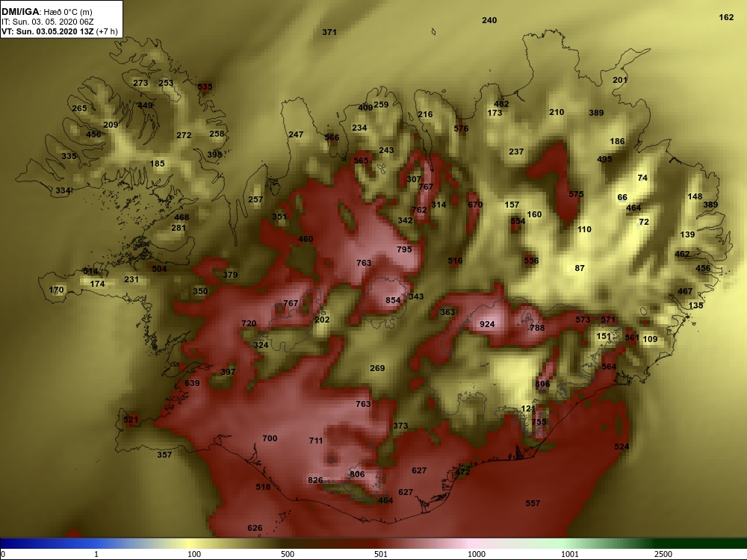747x560 pixels.
Task: Select the 575 label in the red area
Action: coord(576,194)
